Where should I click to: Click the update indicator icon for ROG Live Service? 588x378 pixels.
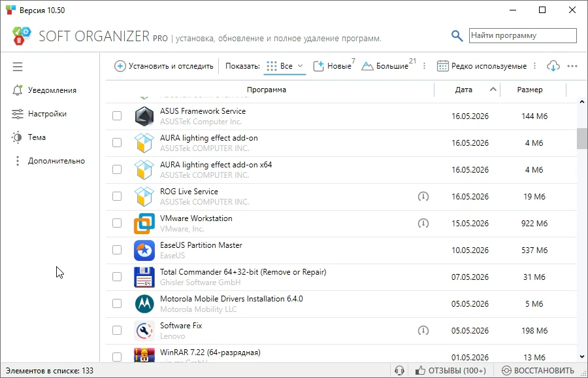click(x=423, y=196)
